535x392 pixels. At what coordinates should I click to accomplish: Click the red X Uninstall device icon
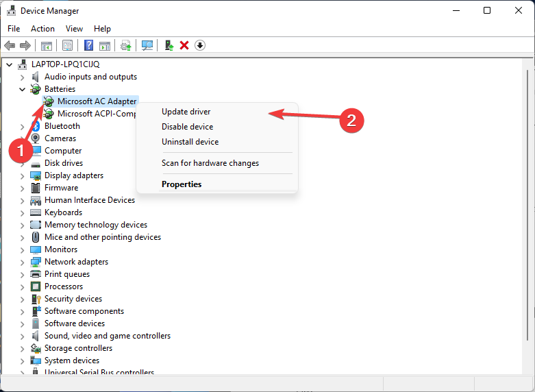tap(184, 45)
